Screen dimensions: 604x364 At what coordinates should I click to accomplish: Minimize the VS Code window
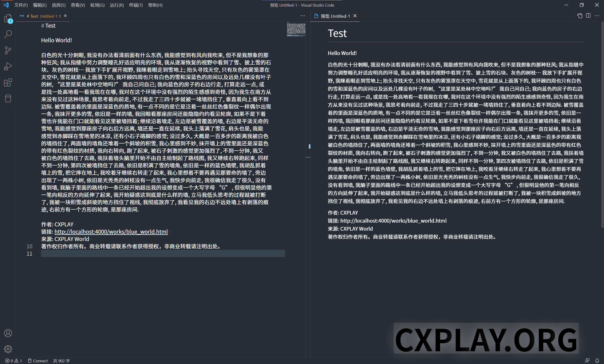tap(566, 5)
